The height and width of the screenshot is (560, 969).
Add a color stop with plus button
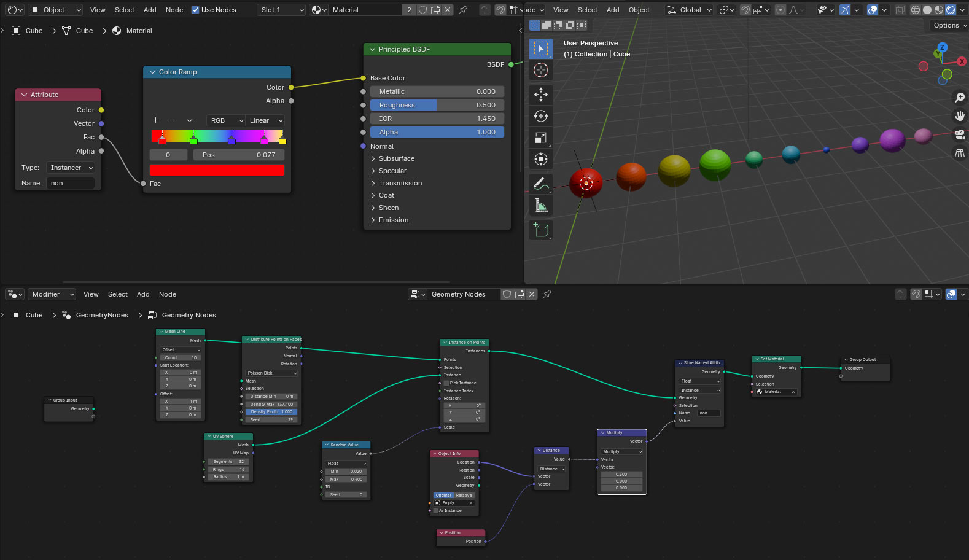click(155, 120)
